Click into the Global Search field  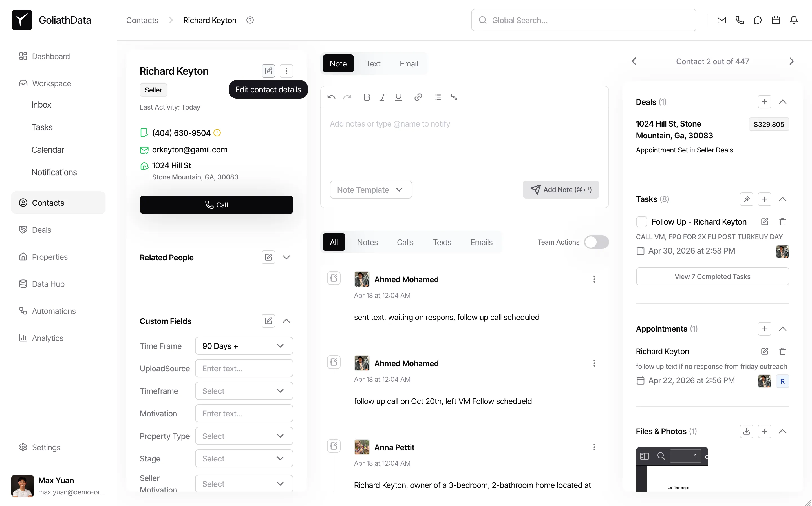583,20
